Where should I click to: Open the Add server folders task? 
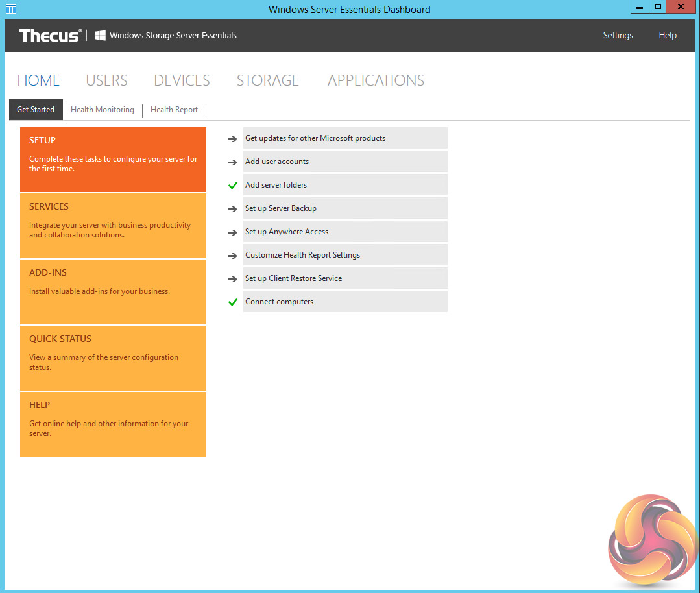click(x=345, y=184)
